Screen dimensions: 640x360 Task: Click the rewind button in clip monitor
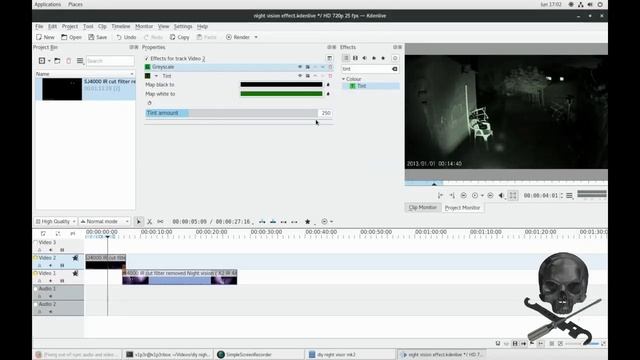click(x=463, y=196)
